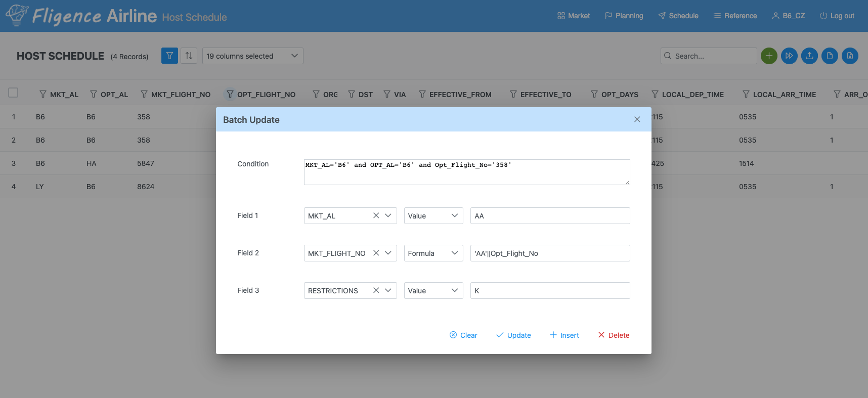
Task: Open the Field 1 MKT_AL field dropdown
Action: coord(388,215)
